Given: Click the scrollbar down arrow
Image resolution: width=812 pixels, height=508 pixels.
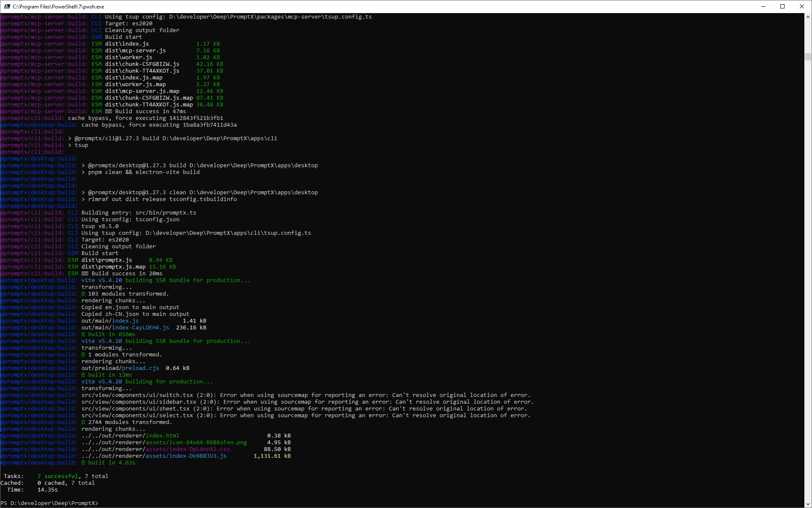Looking at the screenshot, I should 808,504.
